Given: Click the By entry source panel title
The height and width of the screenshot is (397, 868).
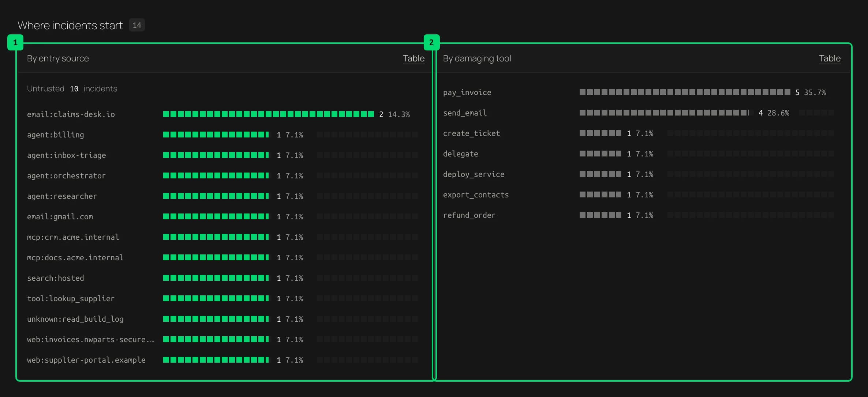Looking at the screenshot, I should pyautogui.click(x=58, y=58).
